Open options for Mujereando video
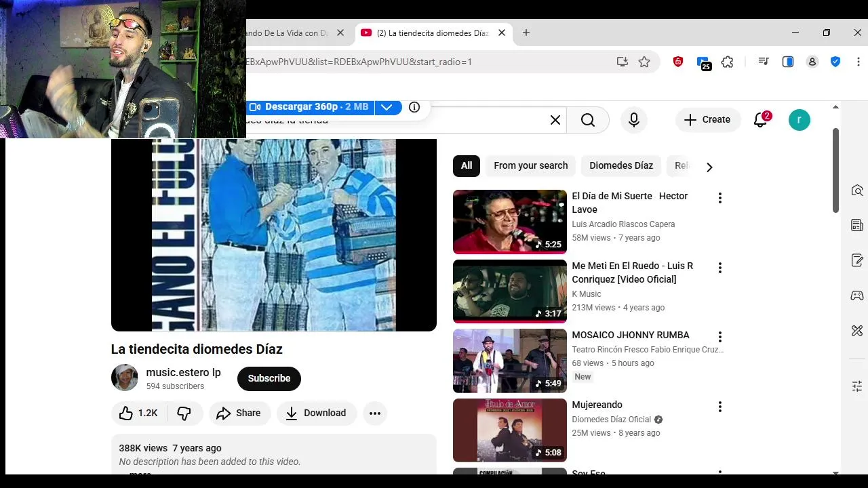 (719, 407)
